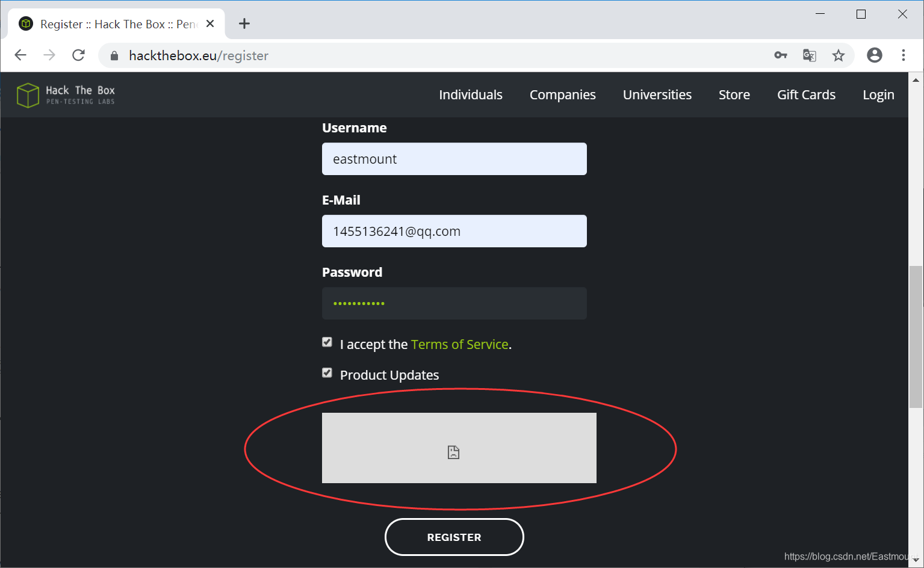Image resolution: width=924 pixels, height=568 pixels.
Task: Click the translate page icon
Action: (810, 55)
